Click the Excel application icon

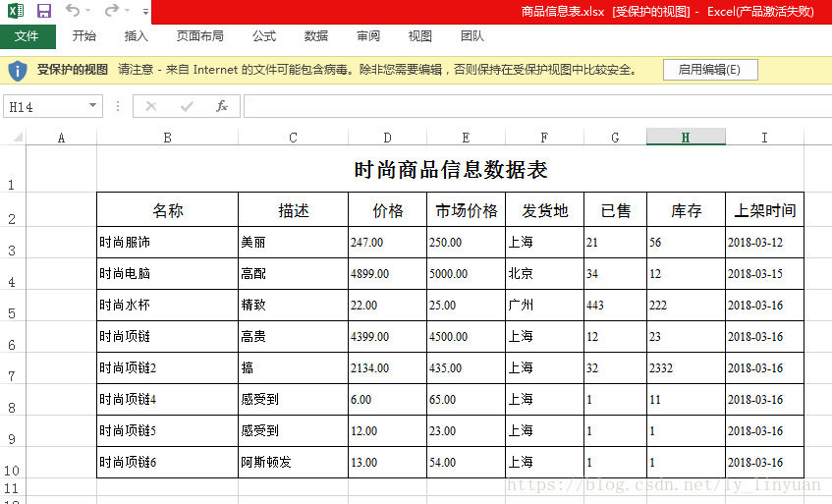click(x=16, y=11)
